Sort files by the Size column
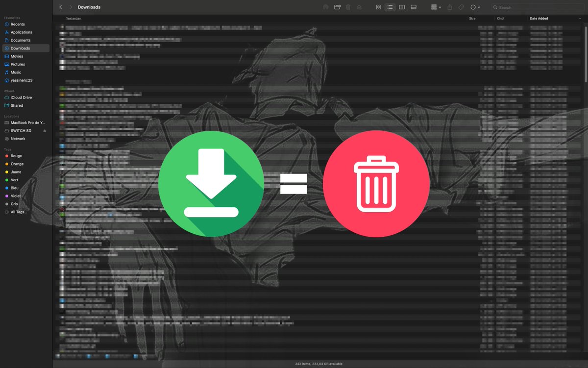588x368 pixels. tap(472, 18)
